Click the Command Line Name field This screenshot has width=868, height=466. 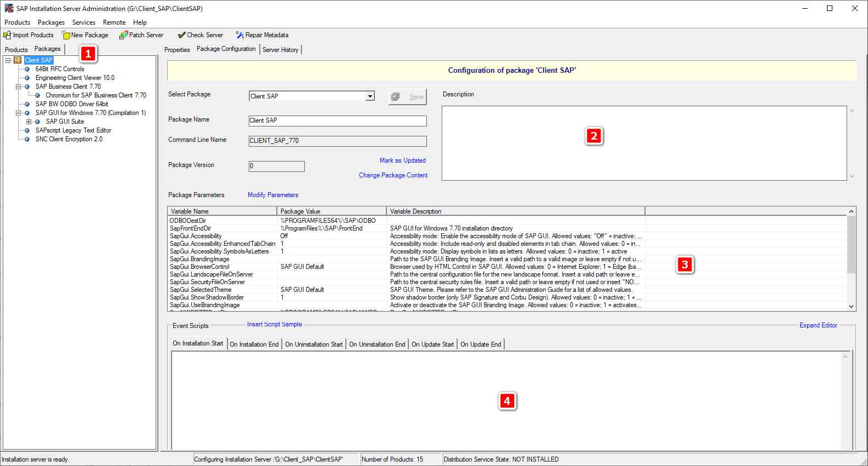[x=338, y=141]
